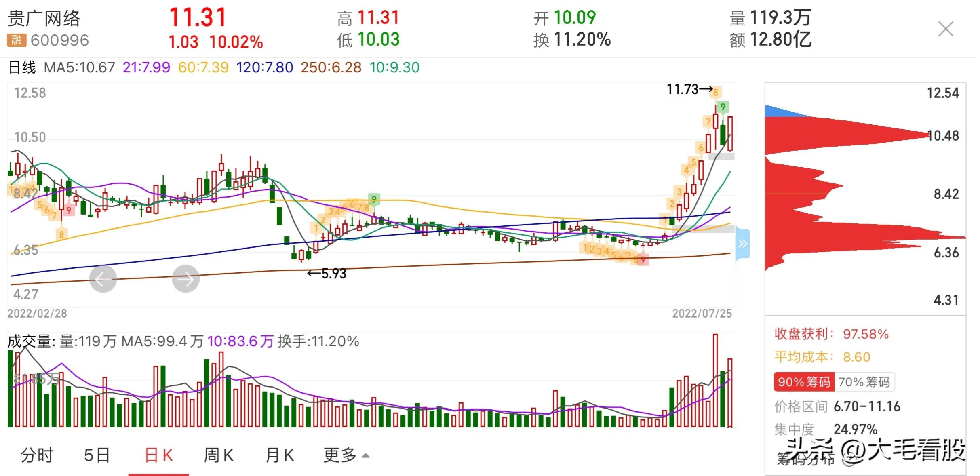Click the 日线 indicator label
The height and width of the screenshot is (476, 980).
[x=22, y=67]
